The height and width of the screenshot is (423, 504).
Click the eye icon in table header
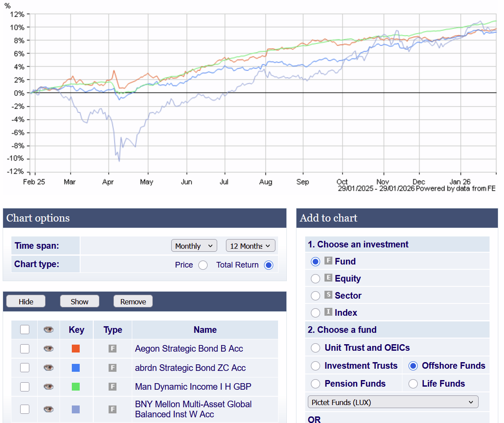click(x=48, y=330)
